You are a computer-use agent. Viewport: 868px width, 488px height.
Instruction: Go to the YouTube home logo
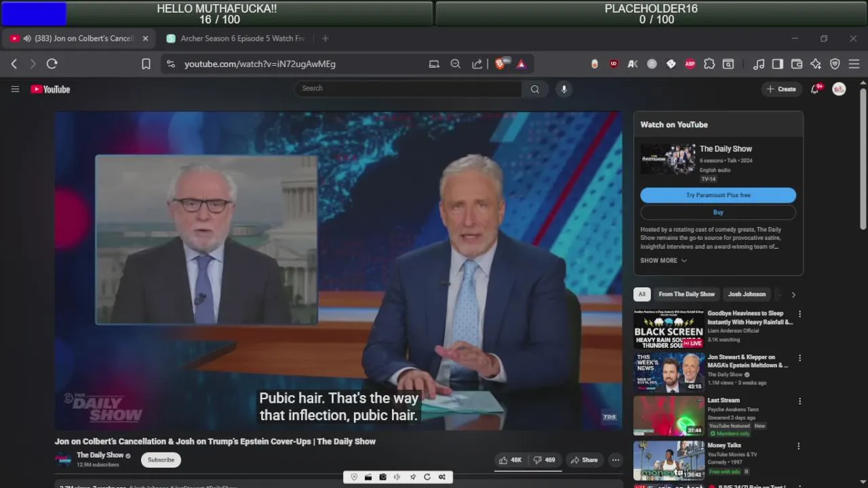point(50,89)
